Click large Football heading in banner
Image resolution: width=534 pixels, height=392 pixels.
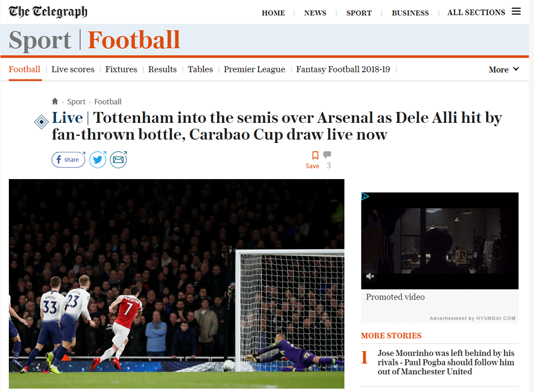(x=133, y=40)
